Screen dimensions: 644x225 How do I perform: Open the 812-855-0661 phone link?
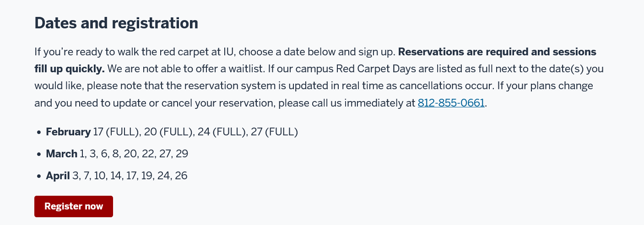[451, 103]
